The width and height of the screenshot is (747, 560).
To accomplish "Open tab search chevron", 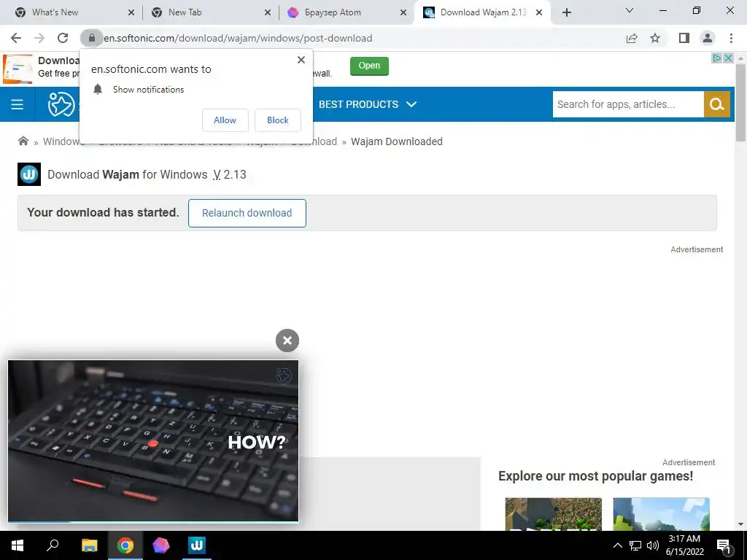I will (x=630, y=10).
